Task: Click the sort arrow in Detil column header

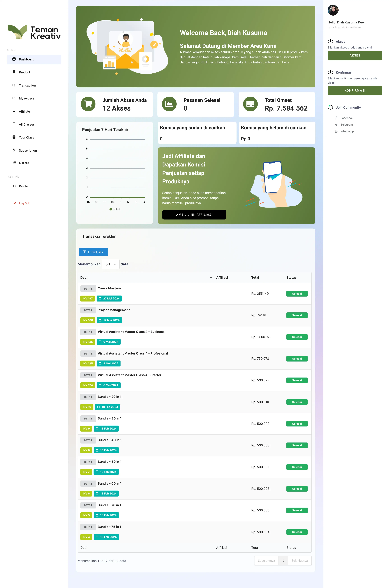Action: coord(211,278)
